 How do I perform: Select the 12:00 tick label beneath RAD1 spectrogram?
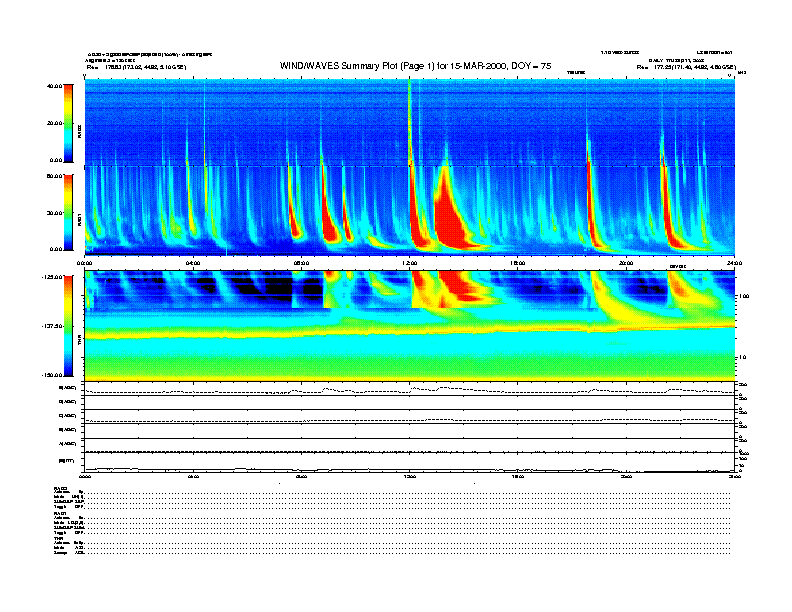pos(409,262)
